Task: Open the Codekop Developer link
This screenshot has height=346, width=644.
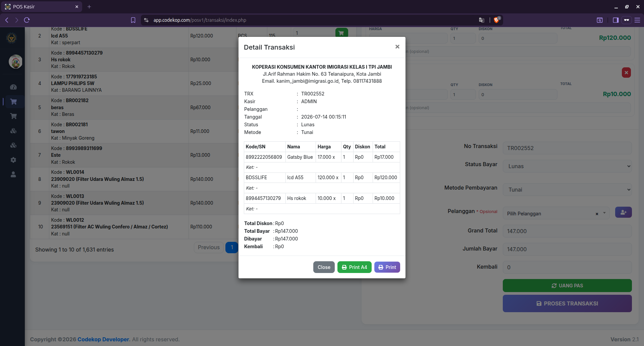Action: click(103, 339)
